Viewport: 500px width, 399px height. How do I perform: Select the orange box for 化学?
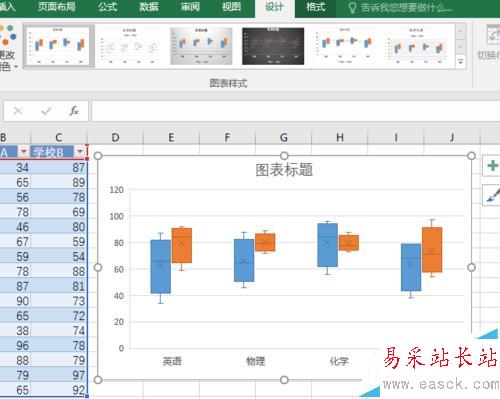[x=349, y=243]
